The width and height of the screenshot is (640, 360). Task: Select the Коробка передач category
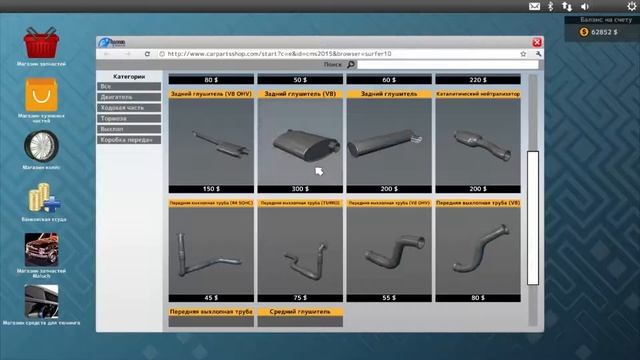point(129,140)
